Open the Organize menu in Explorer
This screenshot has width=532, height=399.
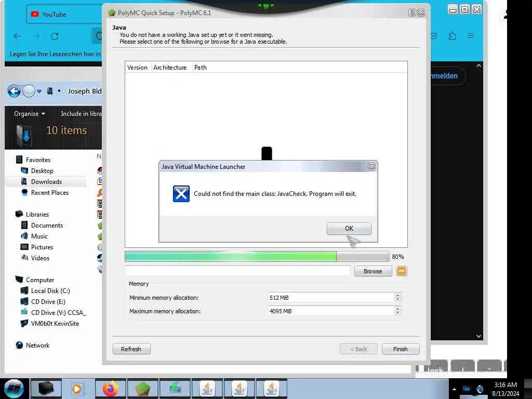pos(30,114)
